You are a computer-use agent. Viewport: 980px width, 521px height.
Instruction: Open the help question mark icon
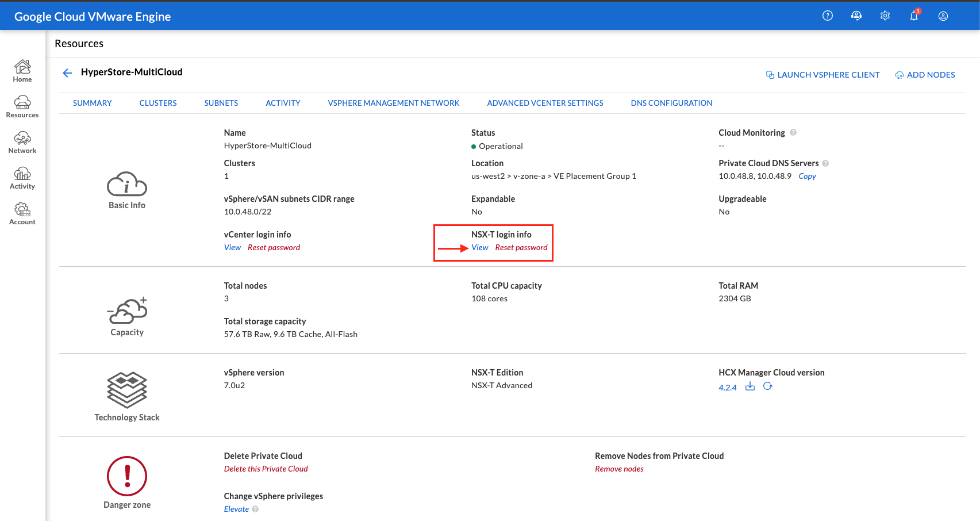828,16
